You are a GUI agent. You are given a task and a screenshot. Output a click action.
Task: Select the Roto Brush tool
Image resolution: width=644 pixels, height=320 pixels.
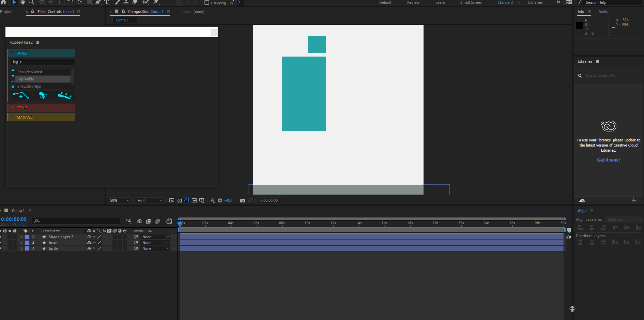(145, 2)
